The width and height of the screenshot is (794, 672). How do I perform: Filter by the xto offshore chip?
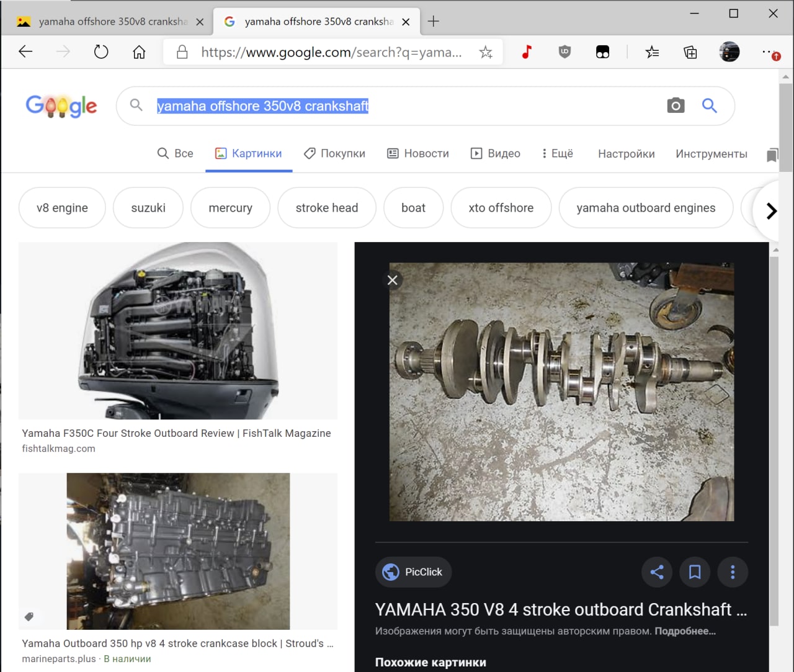501,208
